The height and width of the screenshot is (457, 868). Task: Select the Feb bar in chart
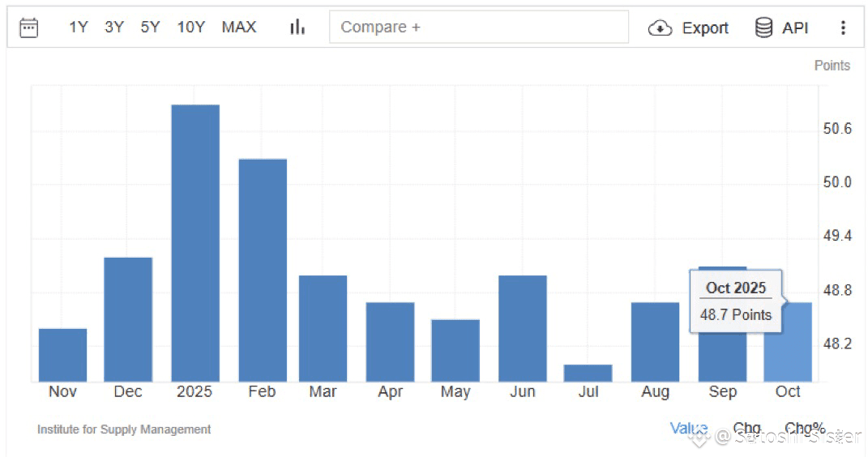[263, 270]
